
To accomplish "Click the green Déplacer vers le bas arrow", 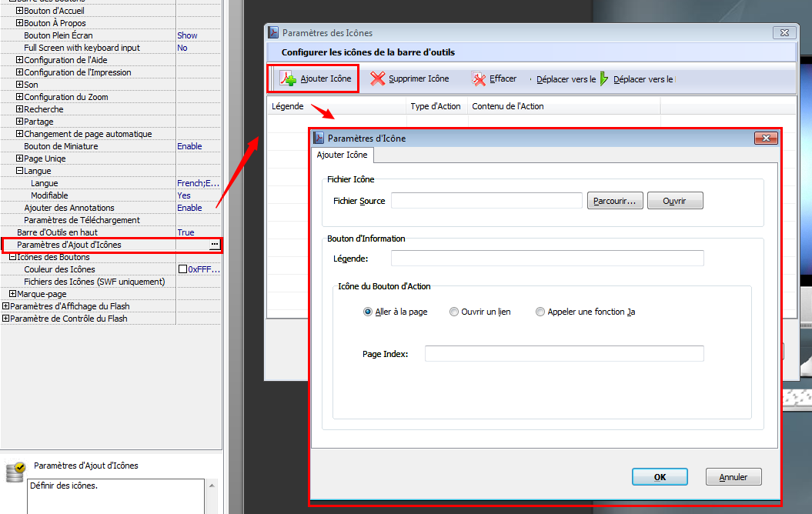I will (x=604, y=78).
